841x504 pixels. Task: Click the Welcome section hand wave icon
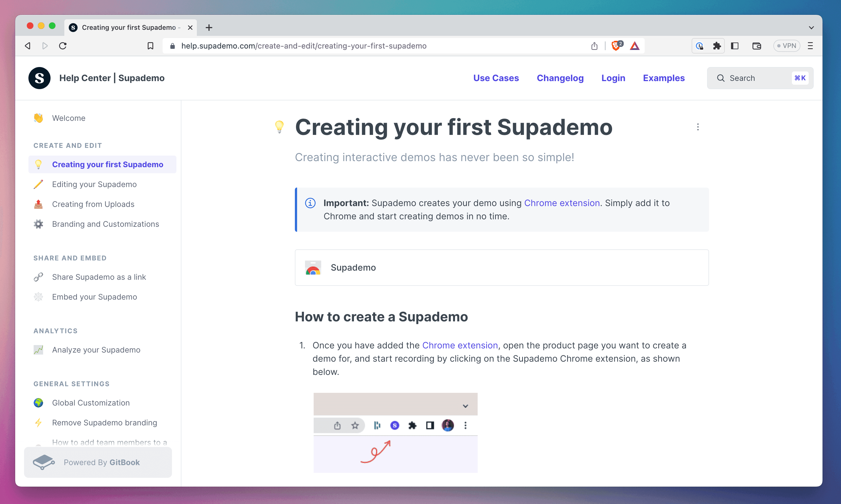coord(38,118)
